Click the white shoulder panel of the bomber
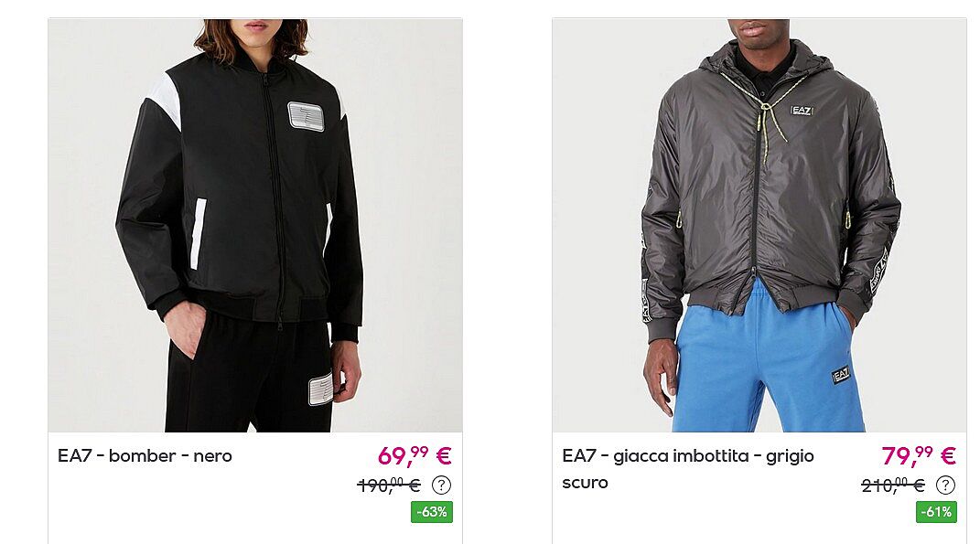This screenshot has height=544, width=980. [x=165, y=100]
